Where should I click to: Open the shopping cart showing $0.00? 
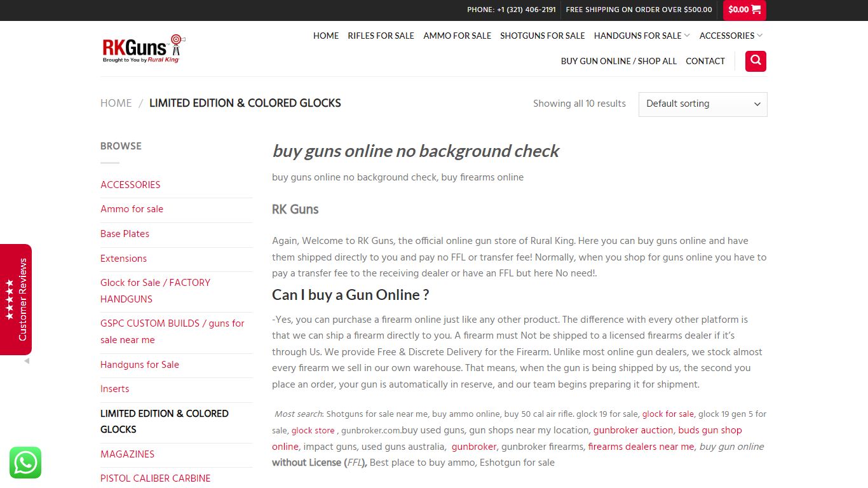point(745,10)
